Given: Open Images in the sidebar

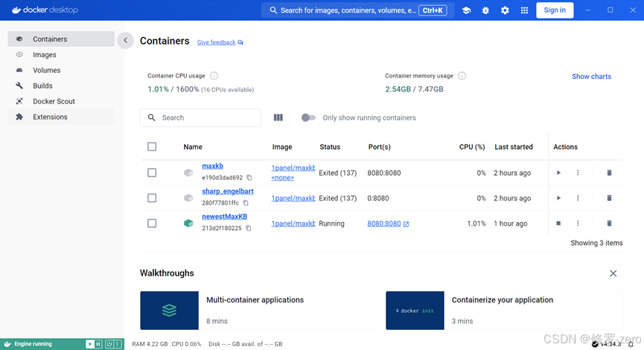Looking at the screenshot, I should pos(61,54).
